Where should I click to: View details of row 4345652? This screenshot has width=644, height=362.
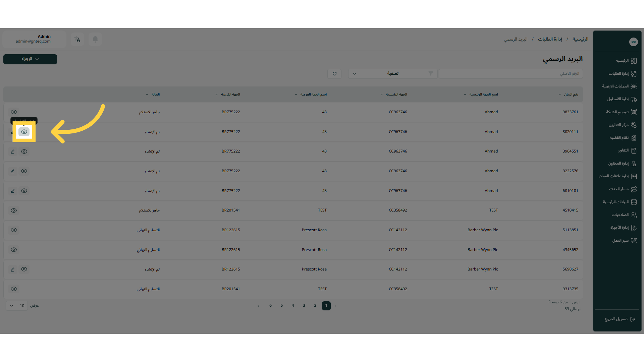point(14,250)
